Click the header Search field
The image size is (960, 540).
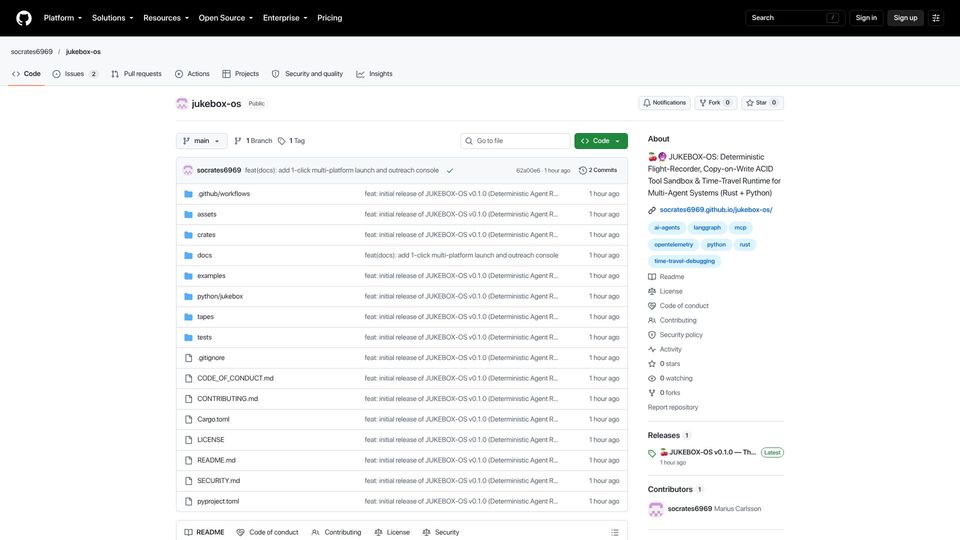pyautogui.click(x=794, y=18)
